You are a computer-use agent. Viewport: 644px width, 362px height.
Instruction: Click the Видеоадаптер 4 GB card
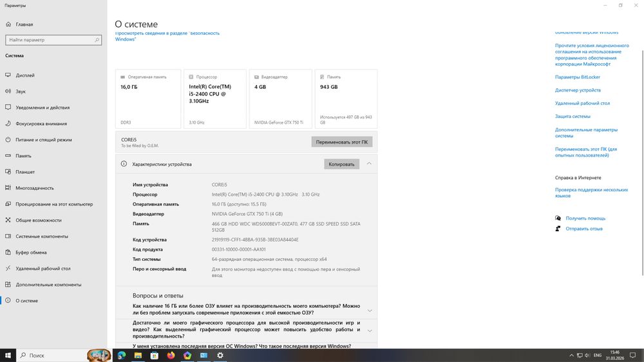click(x=281, y=99)
